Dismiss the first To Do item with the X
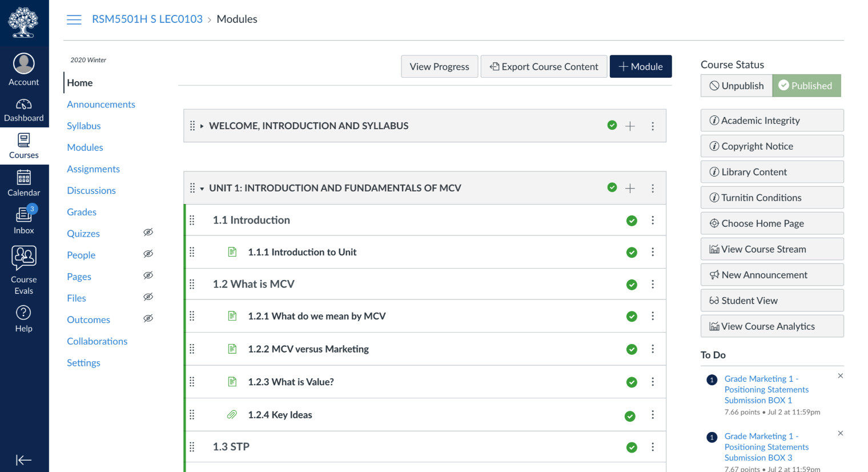The image size is (868, 472). [x=840, y=375]
